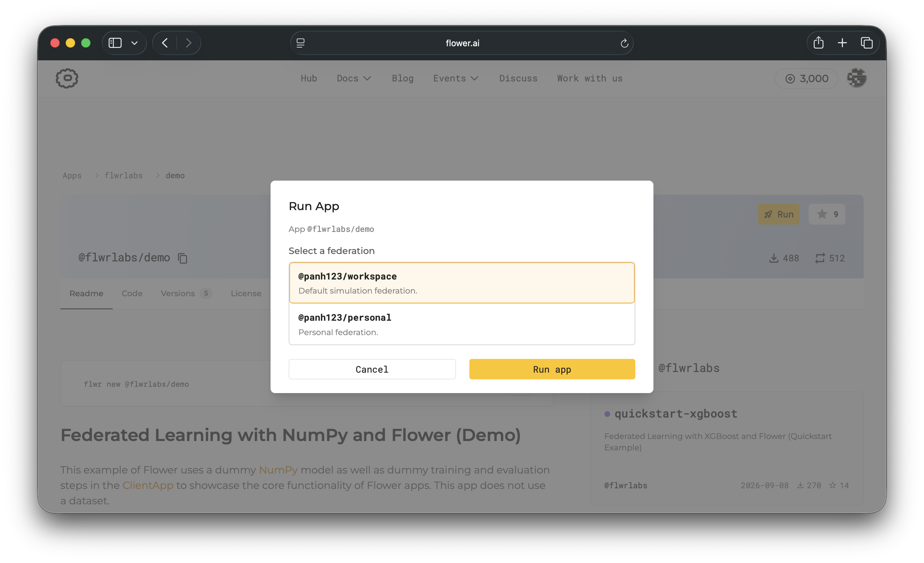Viewport: 924px width, 563px height.
Task: Minimize the window with the yellow button
Action: [x=70, y=43]
